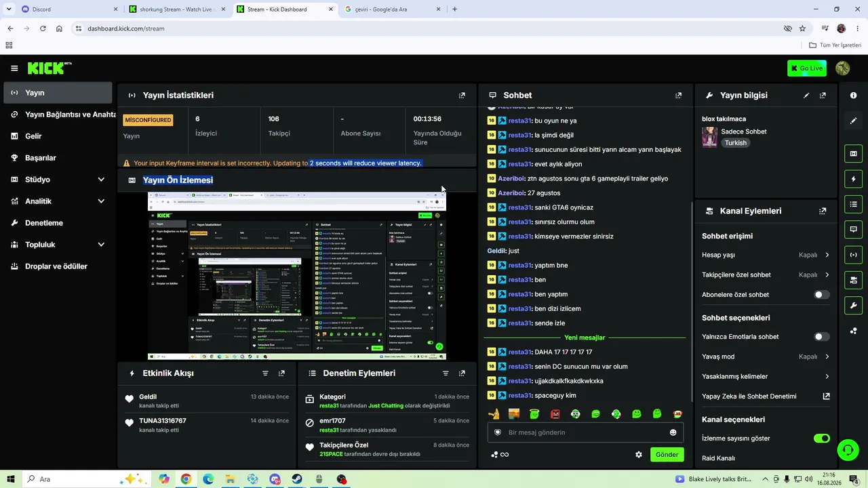Image resolution: width=868 pixels, height=488 pixels.
Task: Open Başarılar in the sidebar
Action: pos(58,158)
